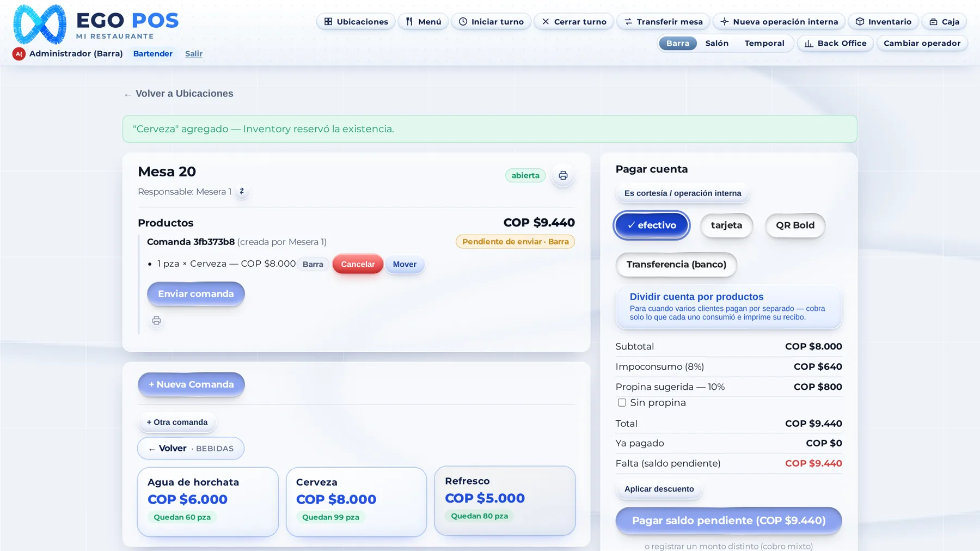
Task: Click Cerrar turno in the toolbar
Action: (x=574, y=22)
